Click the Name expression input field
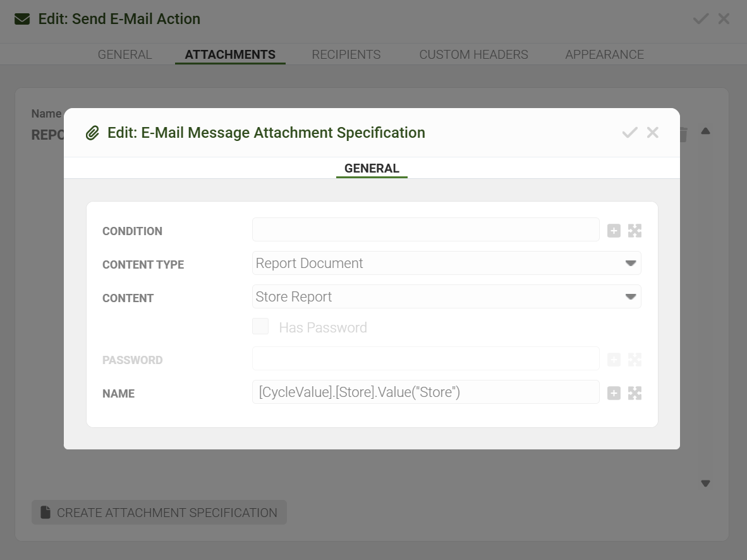The height and width of the screenshot is (560, 747). (x=425, y=393)
